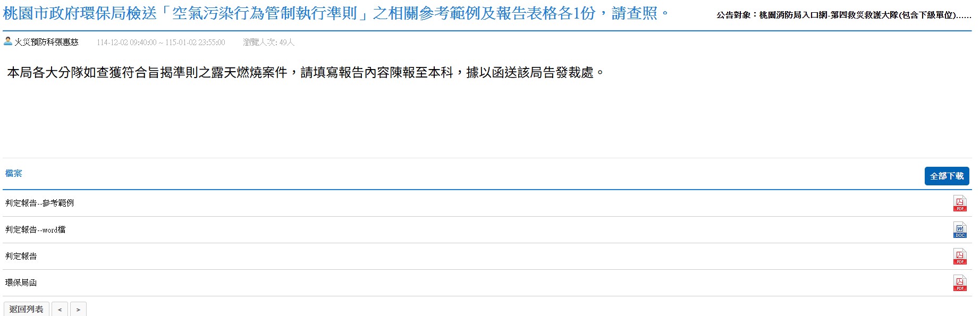This screenshot has width=980, height=316.
Task: Download the 判定報告--參考範例 PDF icon
Action: [959, 203]
